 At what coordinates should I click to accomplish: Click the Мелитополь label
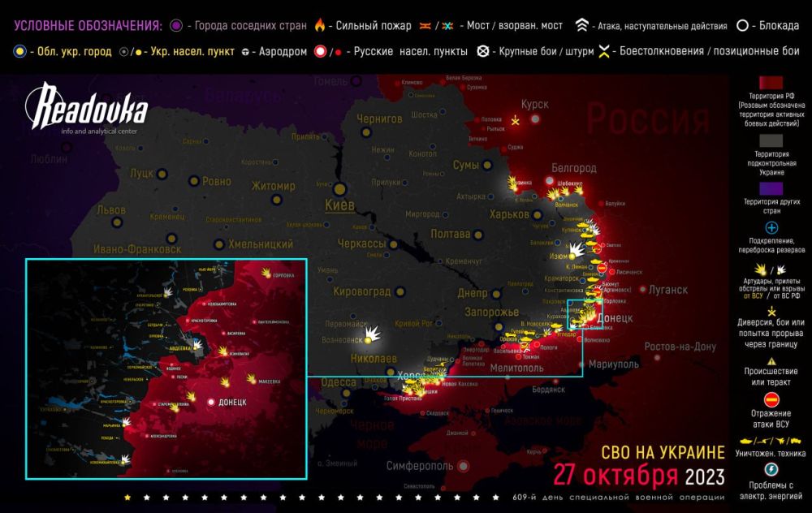pyautogui.click(x=516, y=368)
